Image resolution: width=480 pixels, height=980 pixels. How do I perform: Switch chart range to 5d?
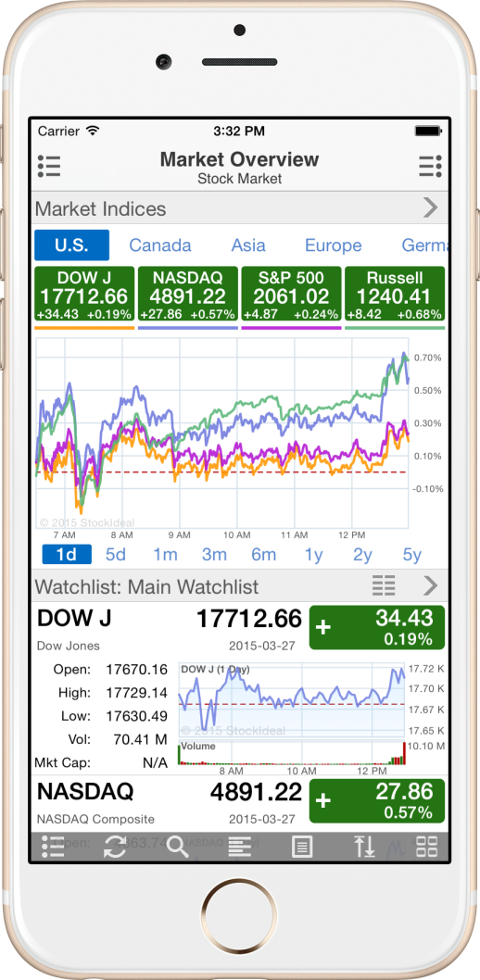[116, 554]
